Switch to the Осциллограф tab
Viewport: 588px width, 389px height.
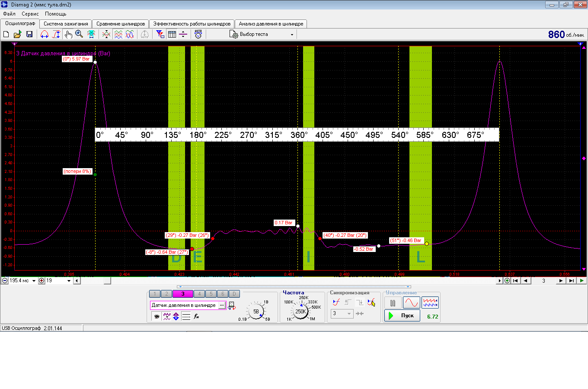pos(20,23)
